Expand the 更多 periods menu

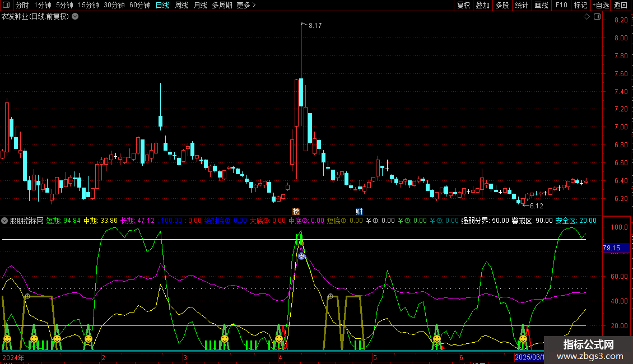click(246, 5)
